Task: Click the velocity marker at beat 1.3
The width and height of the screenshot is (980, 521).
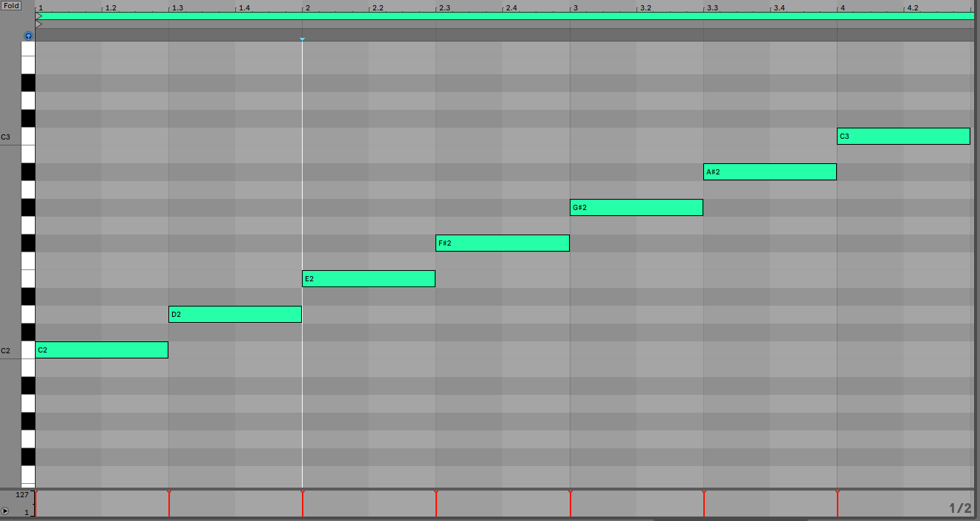Action: coord(169,503)
